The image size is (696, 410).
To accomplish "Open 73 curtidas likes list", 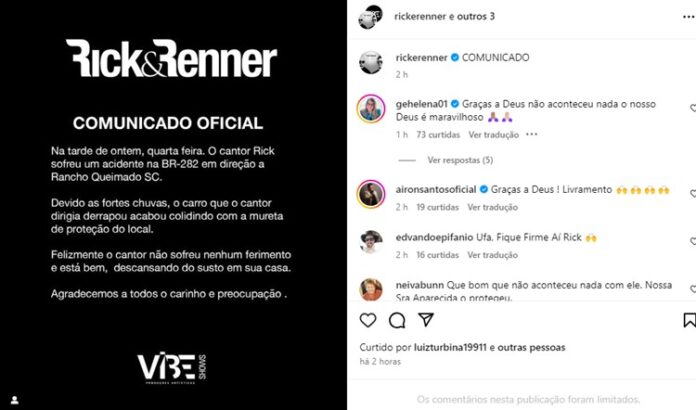I will coord(438,134).
